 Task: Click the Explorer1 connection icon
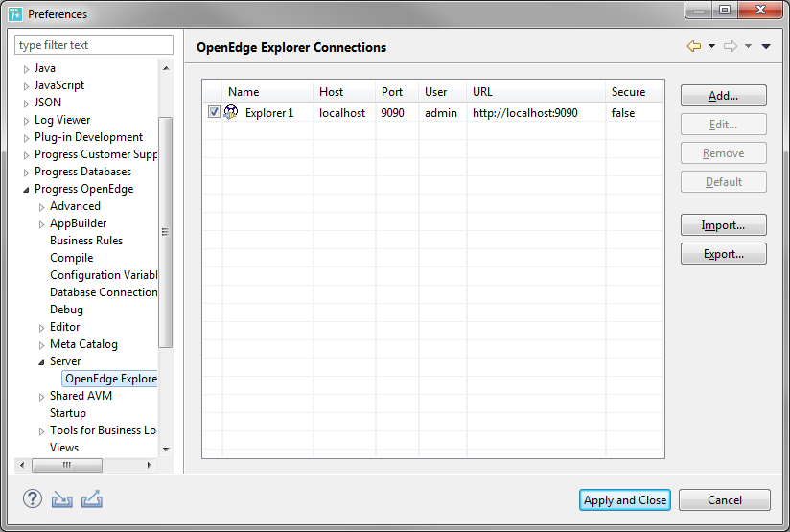click(231, 112)
